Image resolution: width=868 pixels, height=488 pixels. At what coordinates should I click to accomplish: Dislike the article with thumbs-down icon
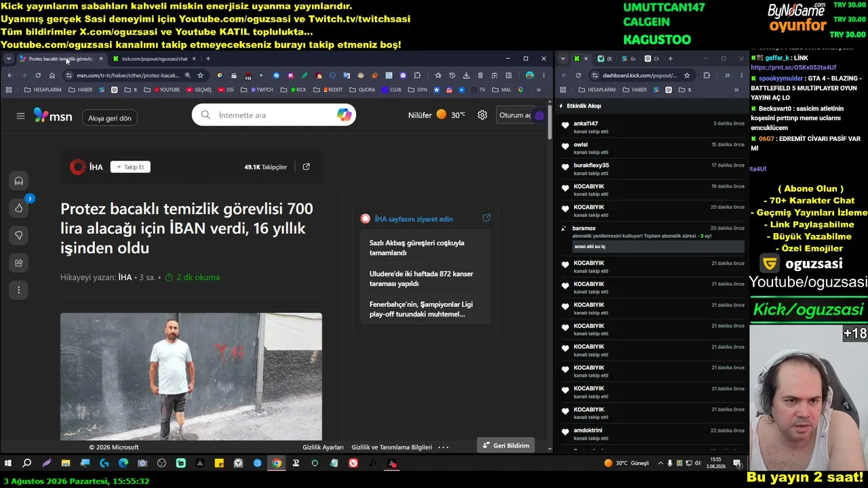19,235
